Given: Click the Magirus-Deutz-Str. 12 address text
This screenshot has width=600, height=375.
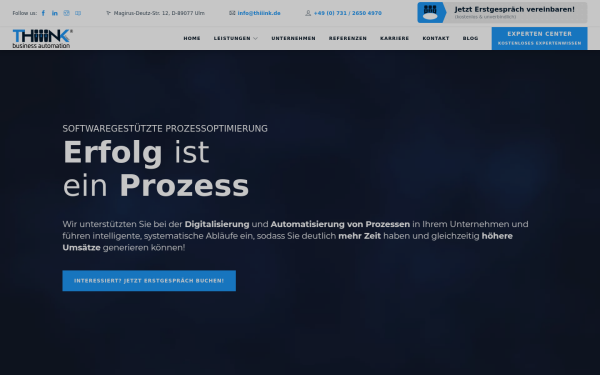Looking at the screenshot, I should pos(159,13).
